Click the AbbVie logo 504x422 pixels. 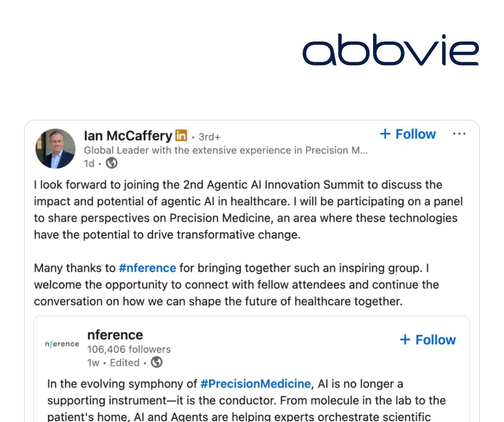[390, 50]
